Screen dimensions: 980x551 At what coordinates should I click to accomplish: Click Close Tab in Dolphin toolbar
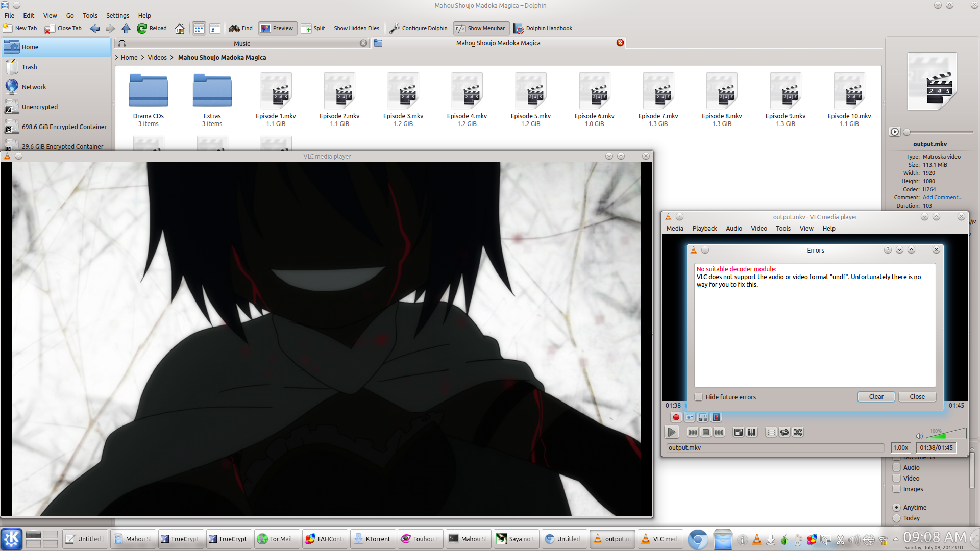(x=63, y=29)
